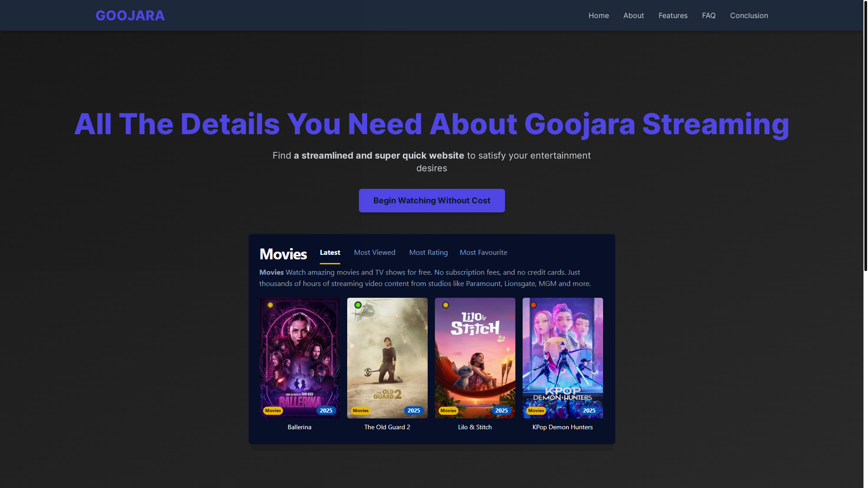Switch to the Most Favourite tab
868x488 pixels.
point(483,253)
